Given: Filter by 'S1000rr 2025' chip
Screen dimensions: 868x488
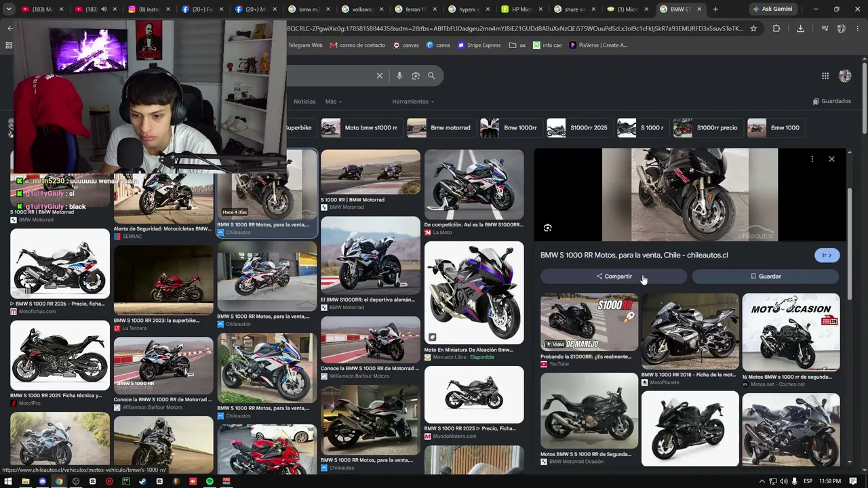Looking at the screenshot, I should click(x=578, y=127).
